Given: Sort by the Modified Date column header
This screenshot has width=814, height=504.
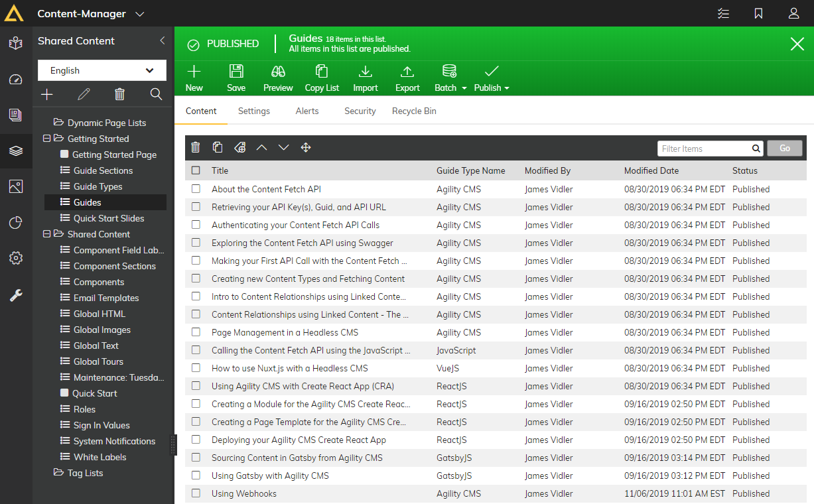Looking at the screenshot, I should pos(651,170).
